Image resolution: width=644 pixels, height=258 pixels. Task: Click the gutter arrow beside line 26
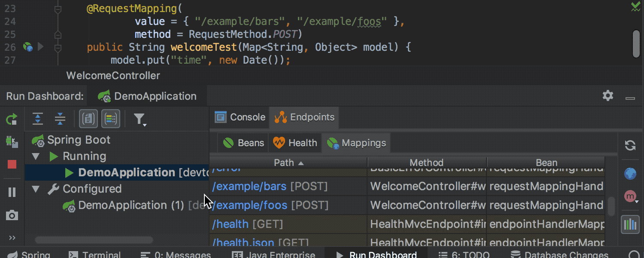point(41,46)
